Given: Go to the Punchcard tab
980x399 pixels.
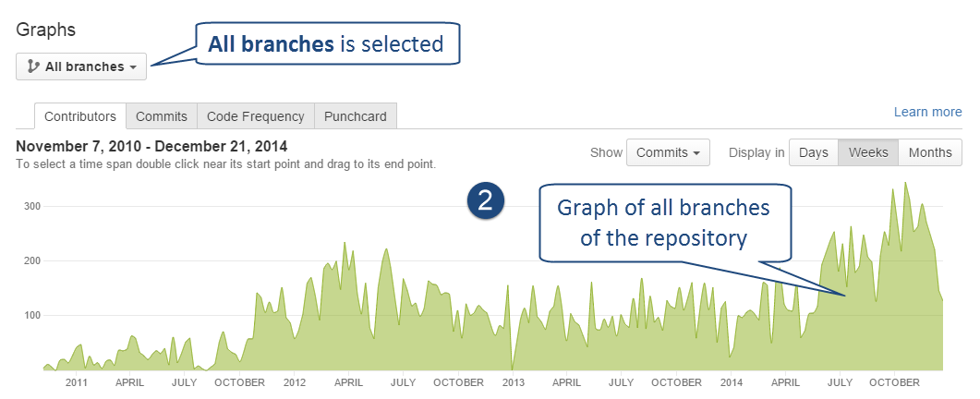Looking at the screenshot, I should pyautogui.click(x=356, y=116).
